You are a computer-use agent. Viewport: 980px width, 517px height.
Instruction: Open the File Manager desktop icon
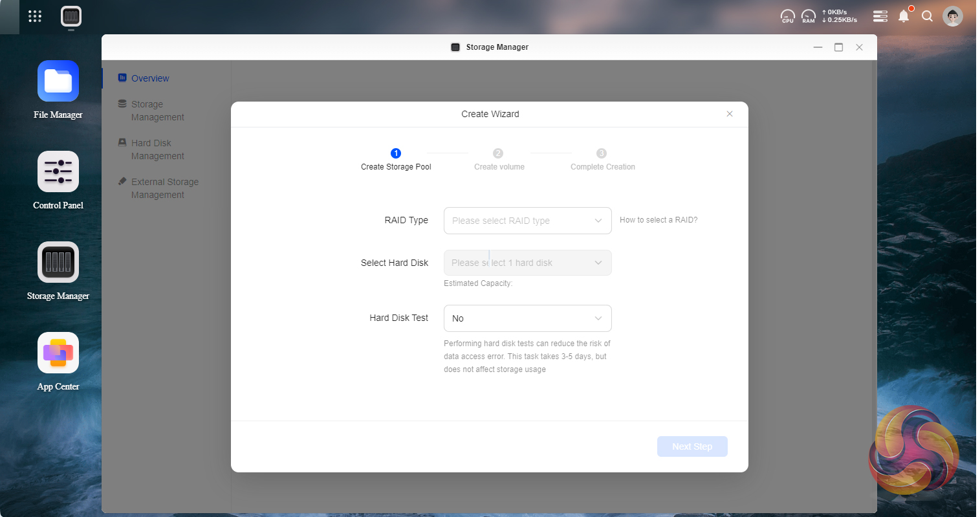point(58,82)
